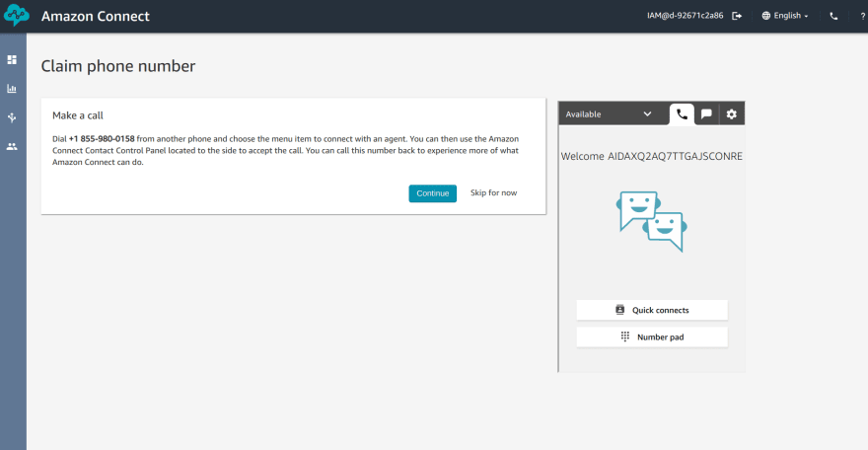Open the Users sidebar icon

click(x=12, y=147)
